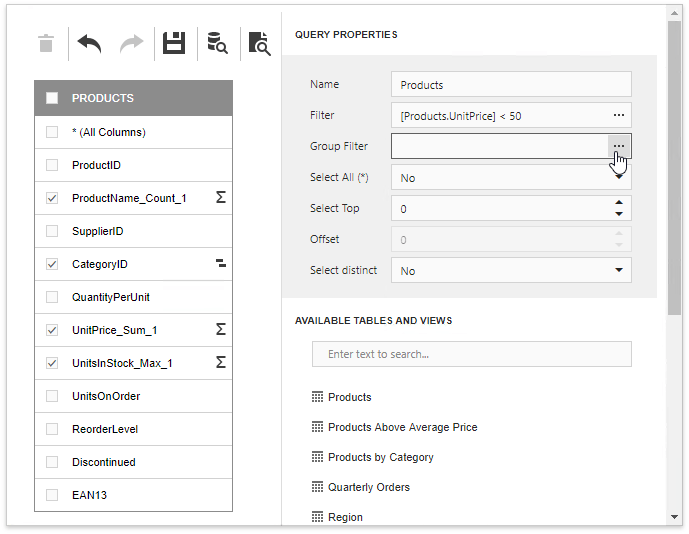Image resolution: width=689 pixels, height=534 pixels.
Task: Click the query Name input field
Action: pyautogui.click(x=511, y=84)
